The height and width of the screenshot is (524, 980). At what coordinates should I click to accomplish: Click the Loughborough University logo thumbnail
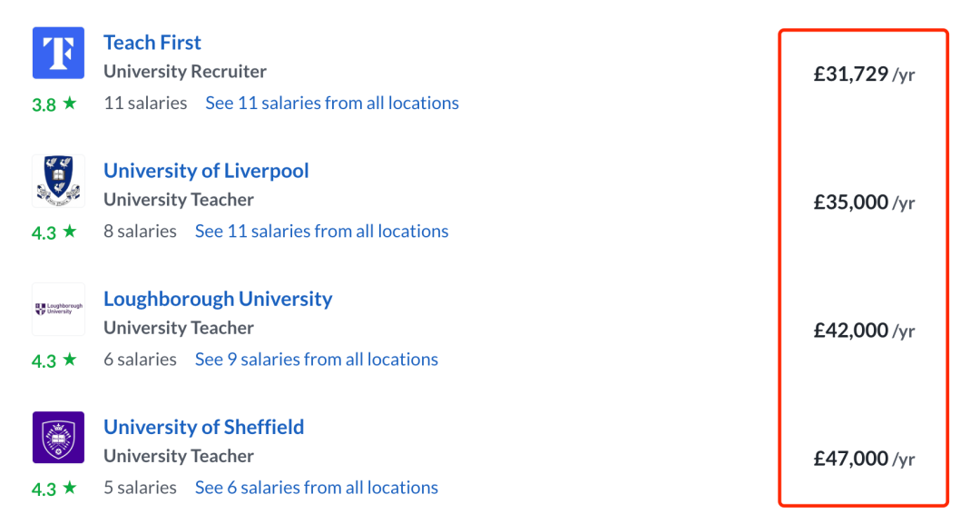click(58, 309)
